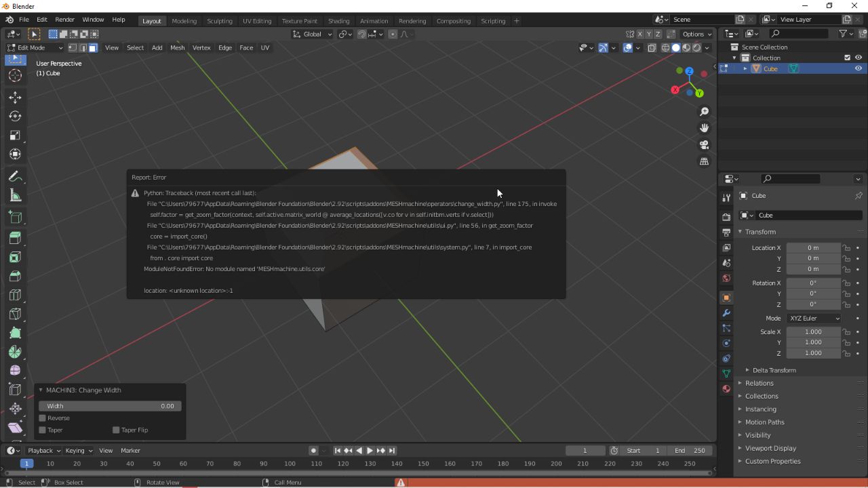
Task: Click the Scale X value field
Action: pos(813,332)
